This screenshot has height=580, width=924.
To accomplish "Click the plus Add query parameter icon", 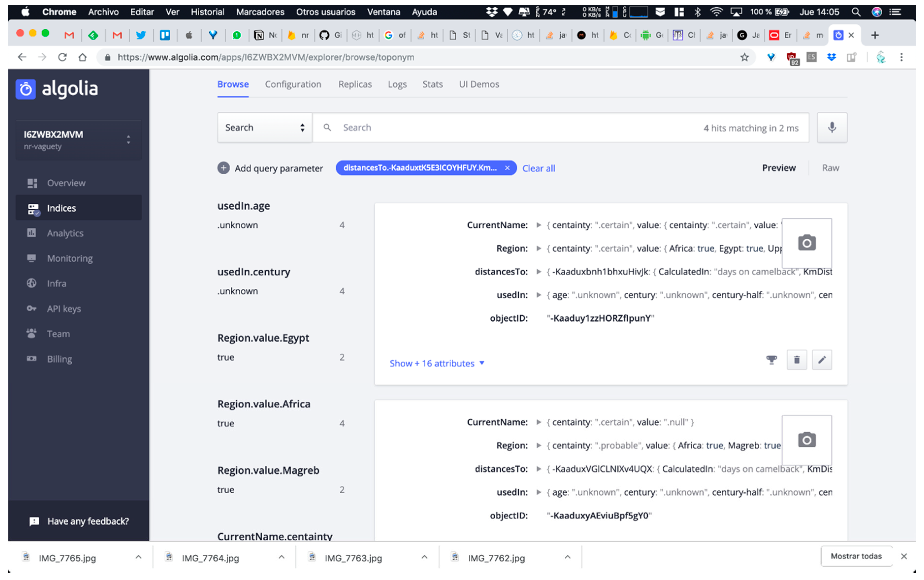I will coord(223,168).
